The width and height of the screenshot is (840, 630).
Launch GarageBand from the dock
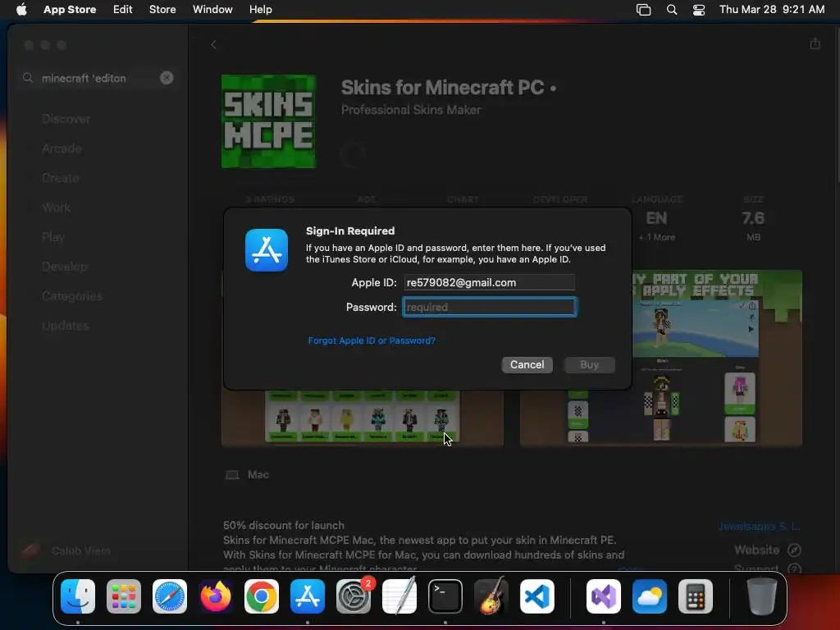click(491, 596)
